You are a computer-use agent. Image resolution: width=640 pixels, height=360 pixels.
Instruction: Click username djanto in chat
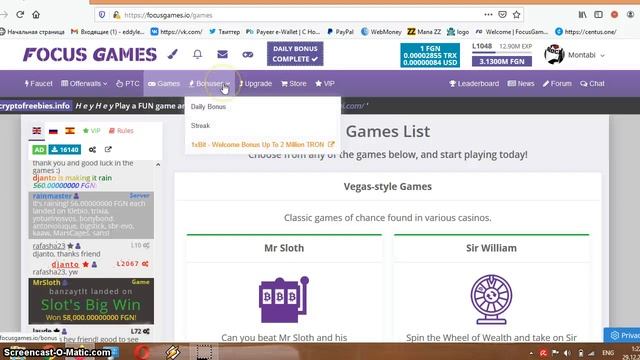pyautogui.click(x=65, y=264)
